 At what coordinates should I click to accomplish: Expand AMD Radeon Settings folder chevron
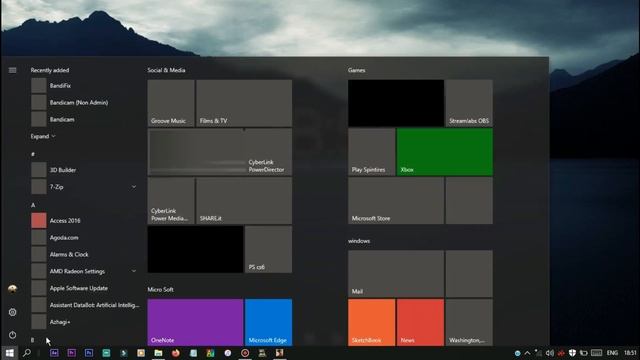(133, 271)
